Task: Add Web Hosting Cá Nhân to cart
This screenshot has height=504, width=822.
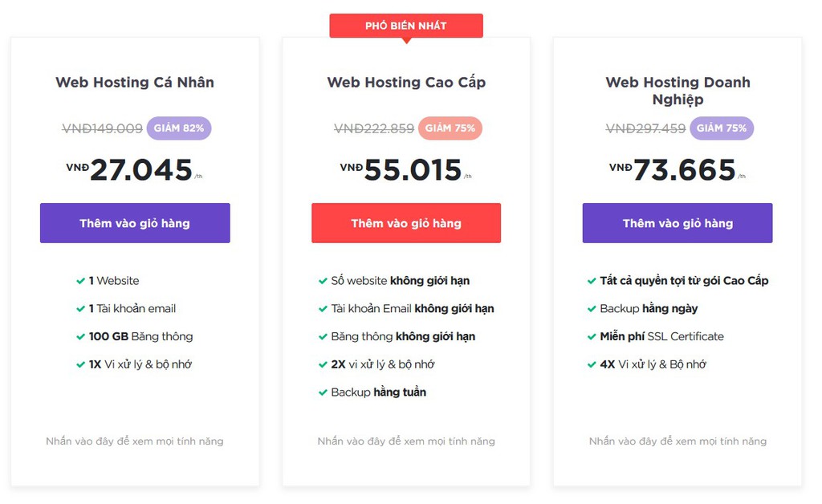Action: pyautogui.click(x=135, y=223)
